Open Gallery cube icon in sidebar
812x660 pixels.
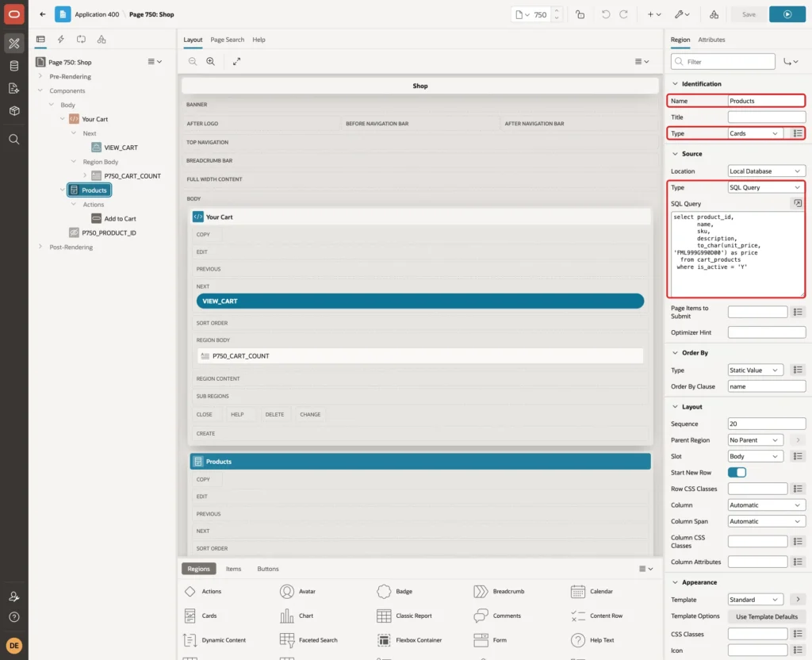pyautogui.click(x=14, y=111)
